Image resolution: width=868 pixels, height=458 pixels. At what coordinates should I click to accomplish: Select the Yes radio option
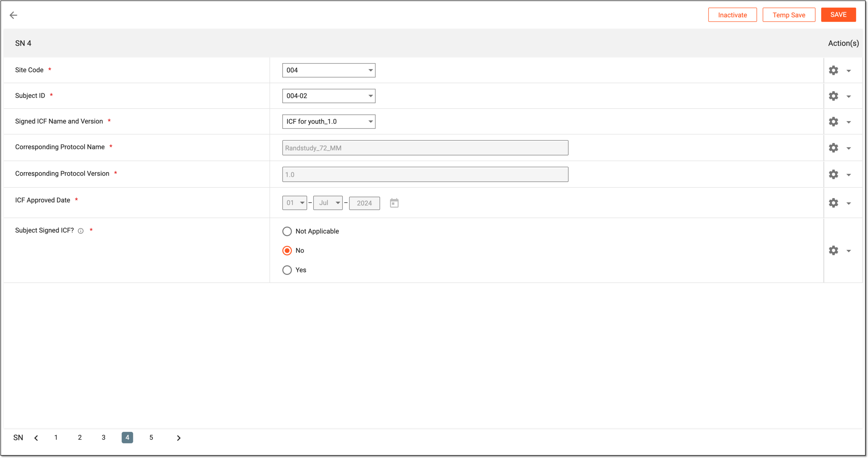pyautogui.click(x=287, y=270)
